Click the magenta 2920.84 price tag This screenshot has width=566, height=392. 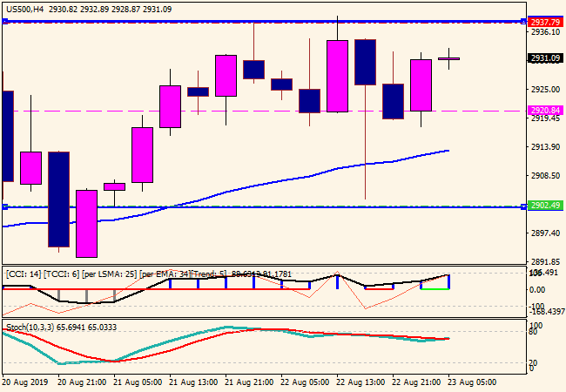click(x=544, y=111)
